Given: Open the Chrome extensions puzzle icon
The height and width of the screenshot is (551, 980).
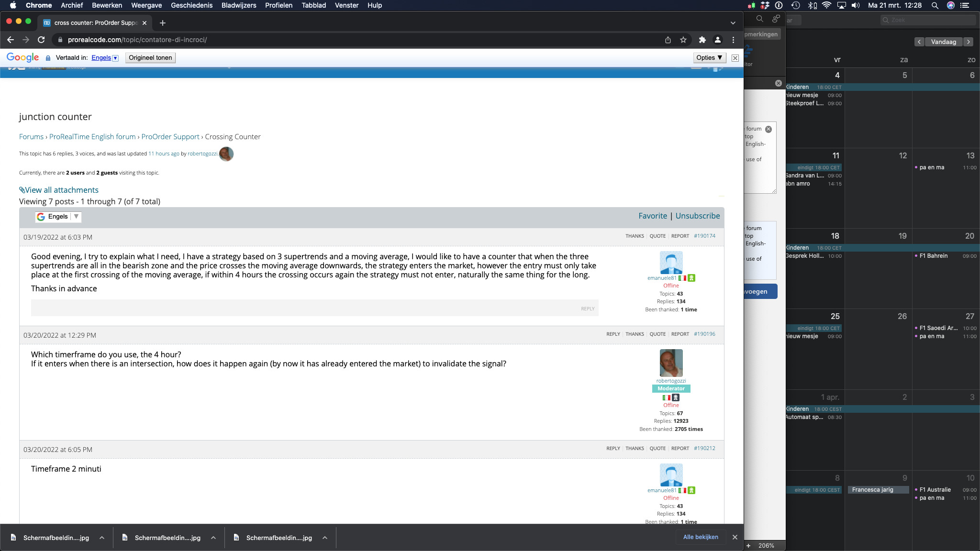Looking at the screenshot, I should click(x=702, y=40).
